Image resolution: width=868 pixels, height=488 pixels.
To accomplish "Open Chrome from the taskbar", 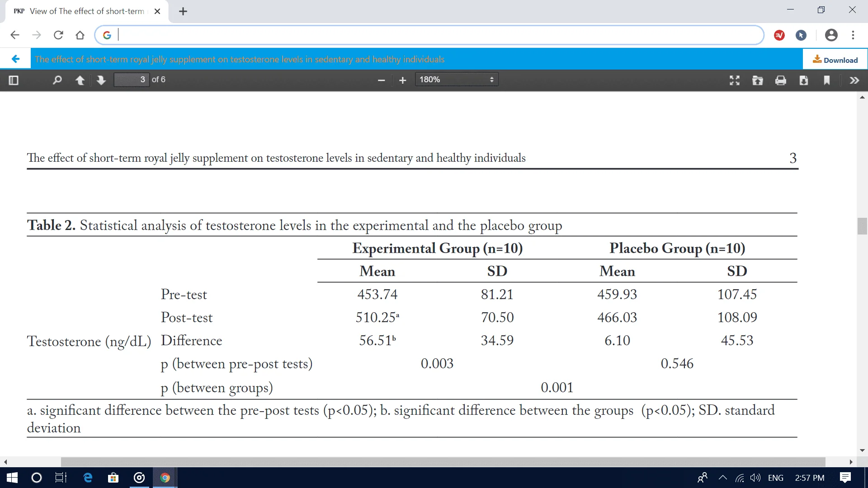I will click(165, 478).
